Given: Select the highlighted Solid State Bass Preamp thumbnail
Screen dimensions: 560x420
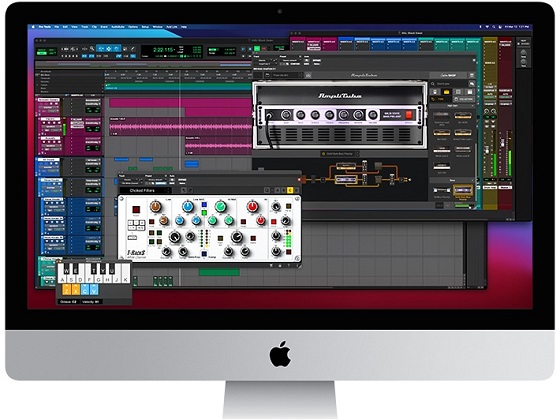Looking at the screenshot, I should pyautogui.click(x=462, y=191).
